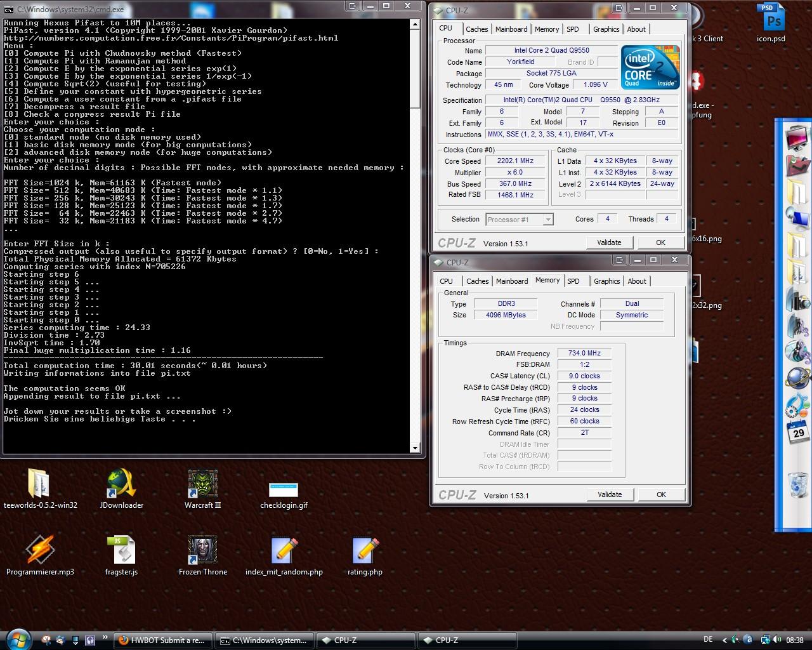This screenshot has width=812, height=650.
Task: Open the Programmierer.mp3 Winamp file
Action: click(40, 555)
